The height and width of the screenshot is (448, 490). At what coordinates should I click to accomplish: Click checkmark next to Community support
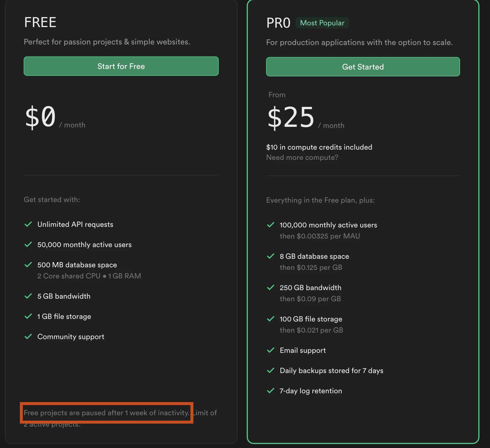pos(28,337)
